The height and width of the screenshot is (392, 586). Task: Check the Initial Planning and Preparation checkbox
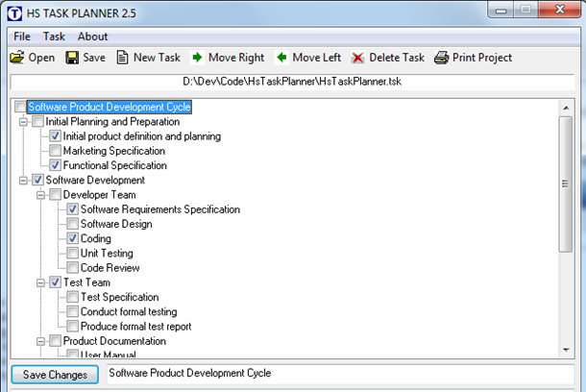(x=37, y=121)
